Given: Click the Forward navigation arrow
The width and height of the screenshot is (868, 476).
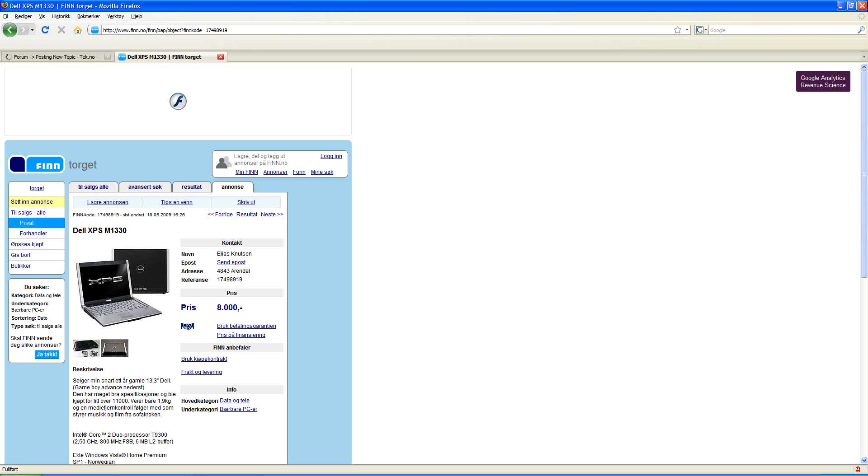Looking at the screenshot, I should tap(24, 30).
